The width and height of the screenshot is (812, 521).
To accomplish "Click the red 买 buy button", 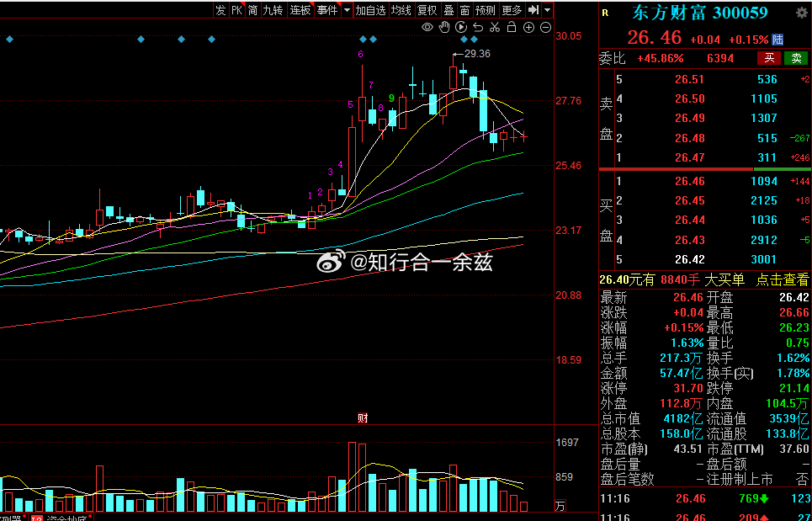I will [x=768, y=58].
